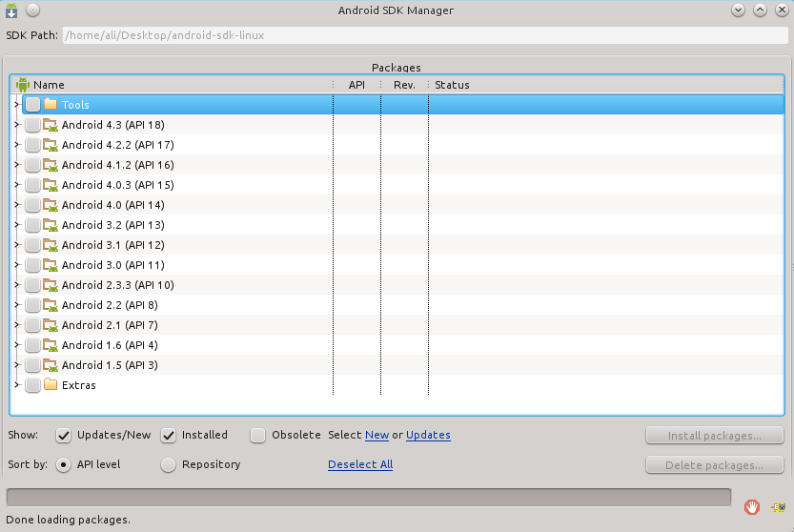Expand the Android 4.1.2 (API 16) node

coord(17,165)
